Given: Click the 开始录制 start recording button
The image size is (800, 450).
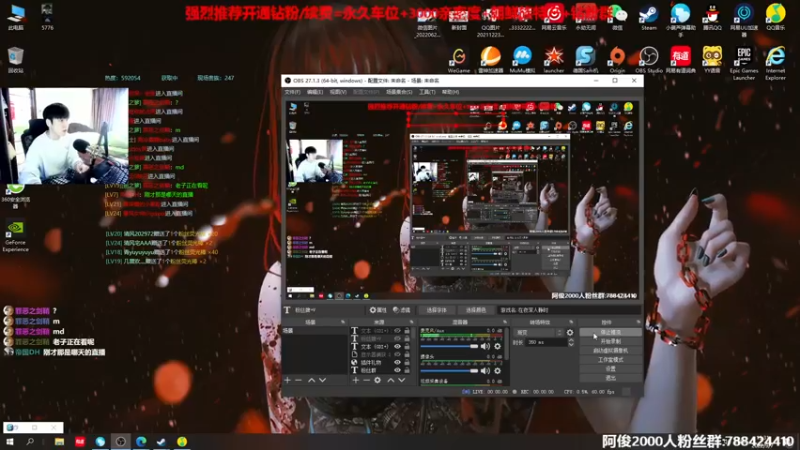Looking at the screenshot, I should coord(610,341).
